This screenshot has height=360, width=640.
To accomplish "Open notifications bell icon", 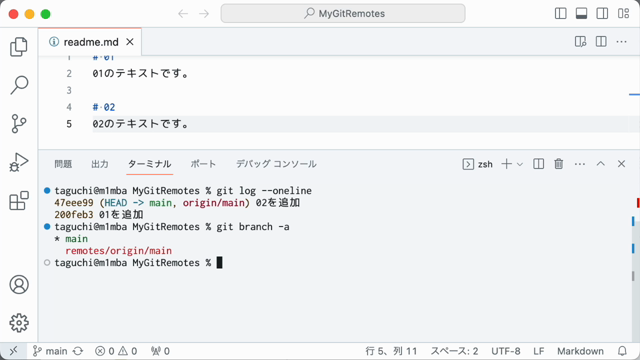I will pyautogui.click(x=622, y=351).
